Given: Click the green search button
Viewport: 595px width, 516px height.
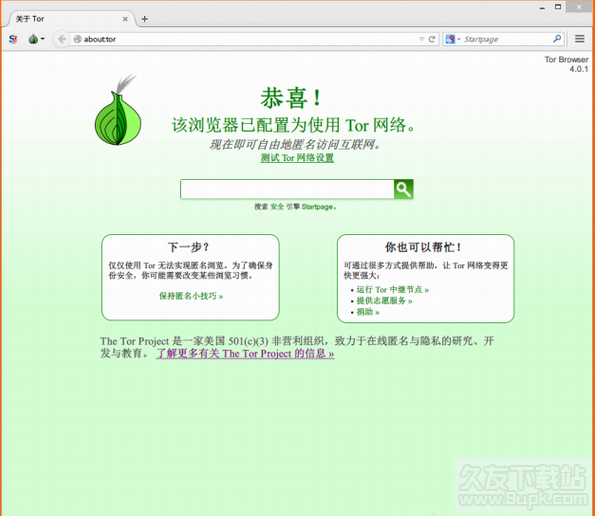Looking at the screenshot, I should [404, 189].
